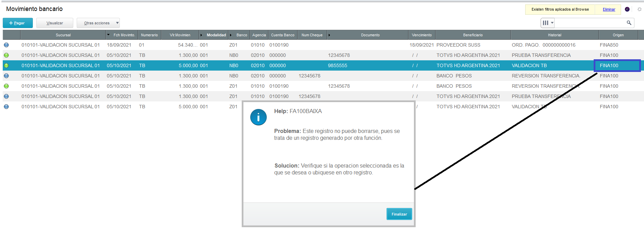Click the Solucion message text in dialog
The width and height of the screenshot is (644, 233).
339,169
